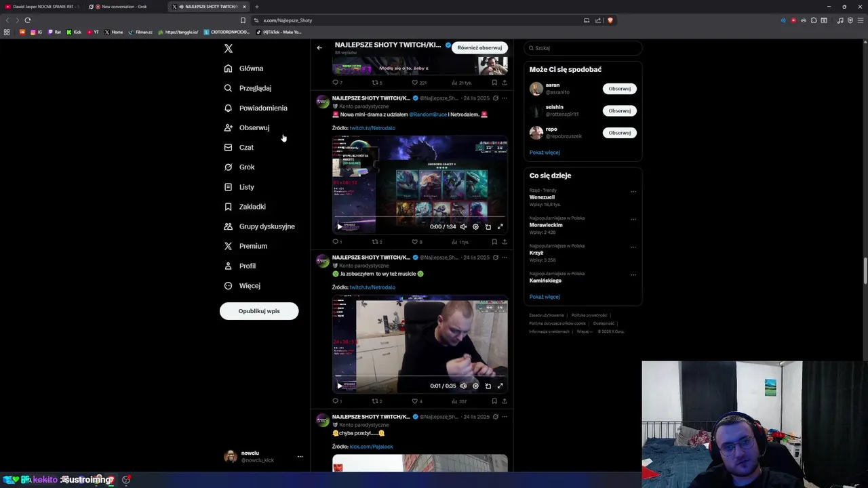Open kick.com/Pajalock source link
The width and height of the screenshot is (868, 488).
pos(371,447)
